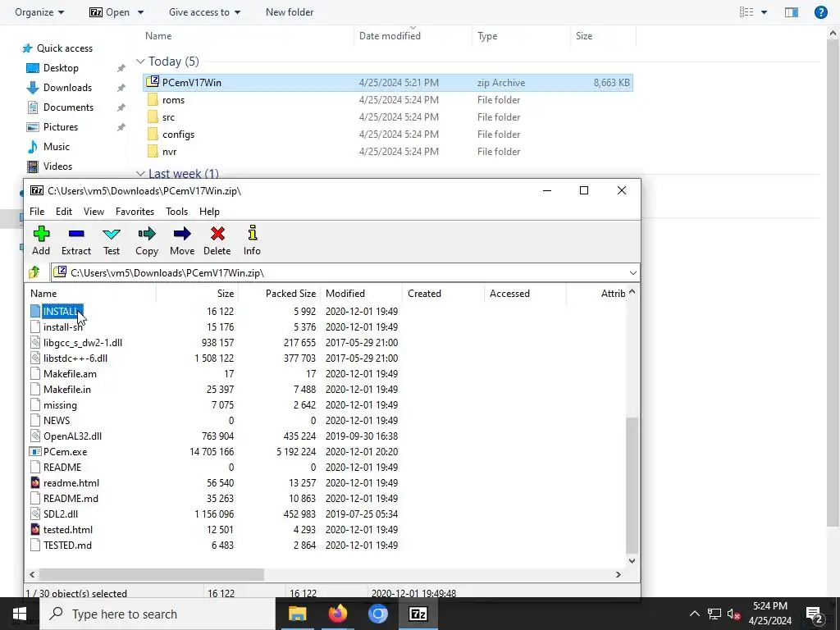
Task: Open Music in navigation pane
Action: 57,146
